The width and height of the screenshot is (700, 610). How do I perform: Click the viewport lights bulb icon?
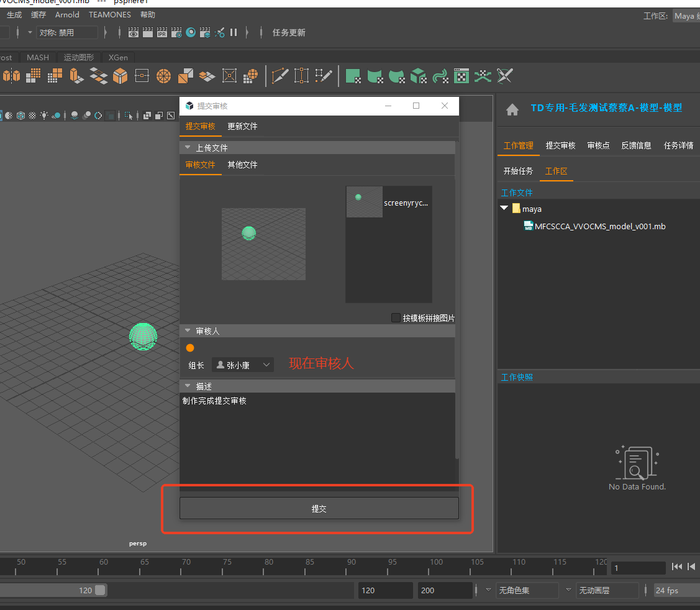[44, 116]
